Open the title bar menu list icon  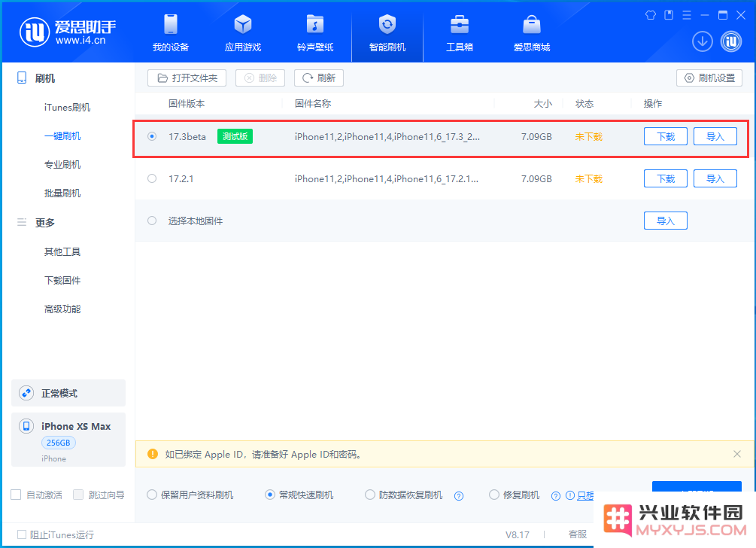click(687, 15)
